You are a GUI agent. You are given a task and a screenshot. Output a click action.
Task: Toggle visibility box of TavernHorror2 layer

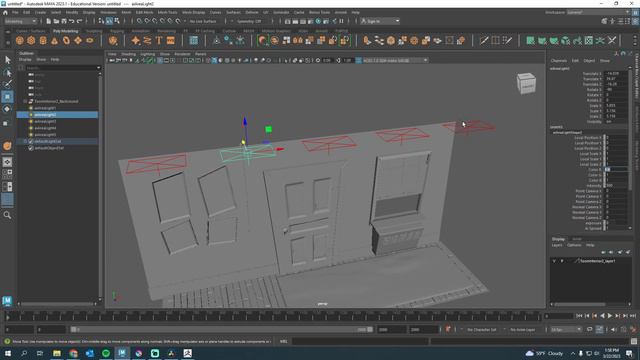coord(554,261)
